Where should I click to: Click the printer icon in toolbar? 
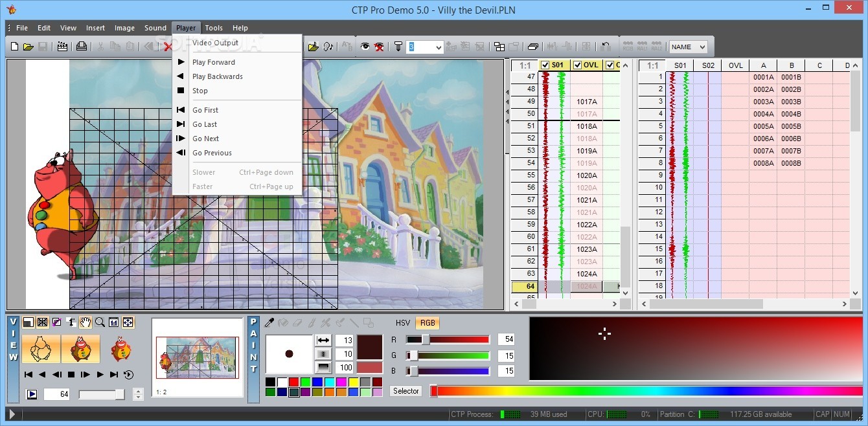click(81, 47)
